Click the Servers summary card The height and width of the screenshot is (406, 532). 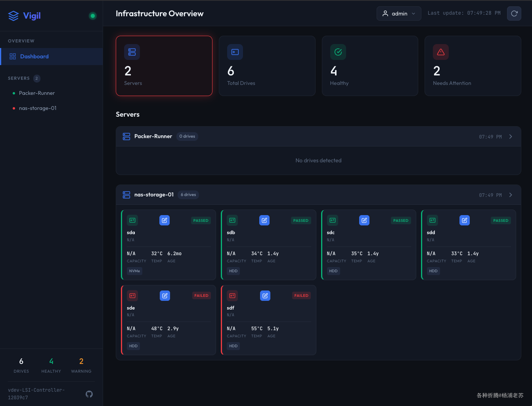click(x=164, y=66)
